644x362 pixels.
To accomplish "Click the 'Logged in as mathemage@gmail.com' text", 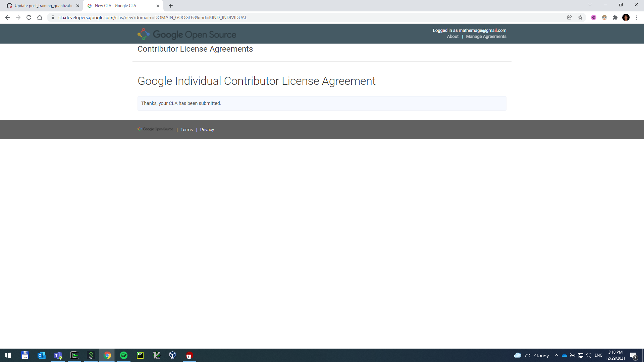I will click(x=470, y=31).
